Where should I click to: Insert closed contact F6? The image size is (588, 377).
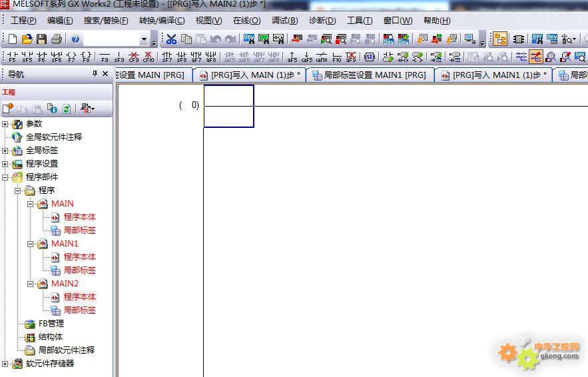42,57
